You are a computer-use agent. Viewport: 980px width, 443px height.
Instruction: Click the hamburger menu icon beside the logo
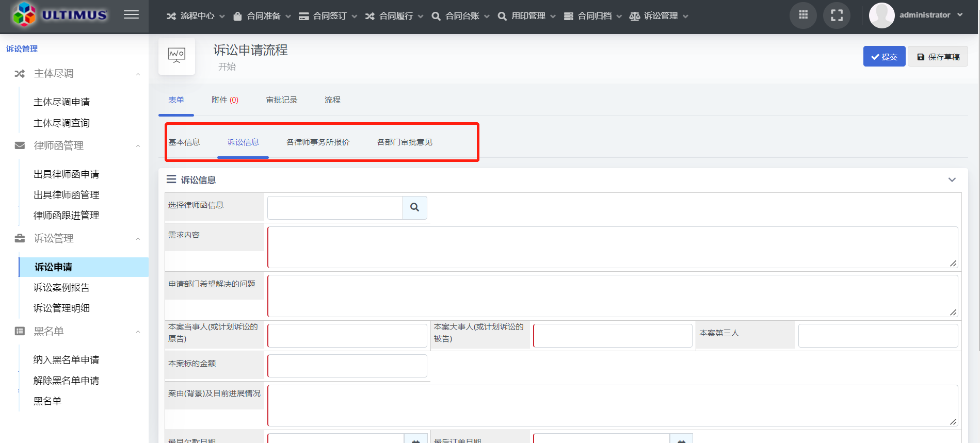pyautogui.click(x=131, y=15)
